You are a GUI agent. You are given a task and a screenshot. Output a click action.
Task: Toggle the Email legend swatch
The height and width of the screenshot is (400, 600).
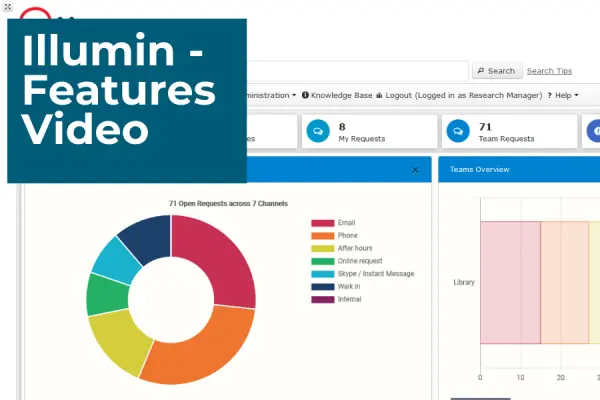pos(323,223)
